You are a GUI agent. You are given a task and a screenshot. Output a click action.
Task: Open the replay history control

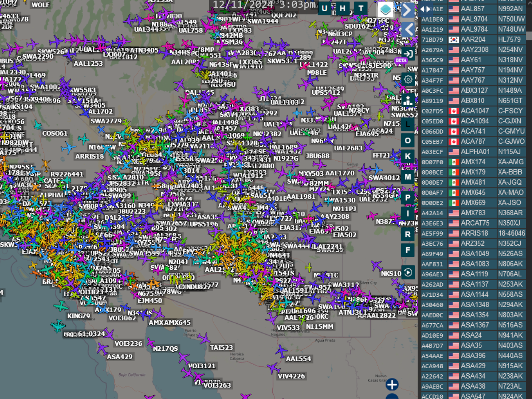click(408, 272)
